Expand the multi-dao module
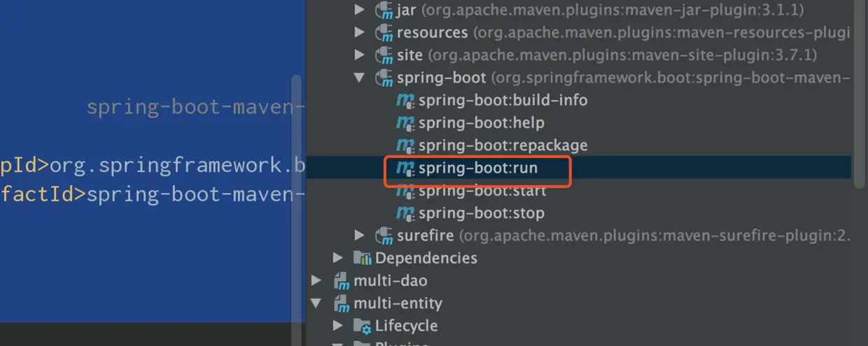Screen dimensions: 868x346 click(x=316, y=280)
